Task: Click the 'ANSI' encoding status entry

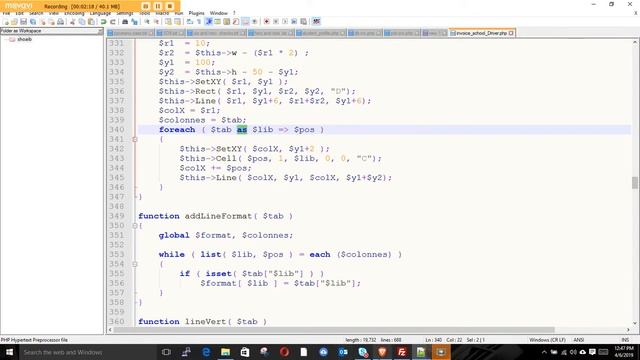Action: tap(578, 340)
